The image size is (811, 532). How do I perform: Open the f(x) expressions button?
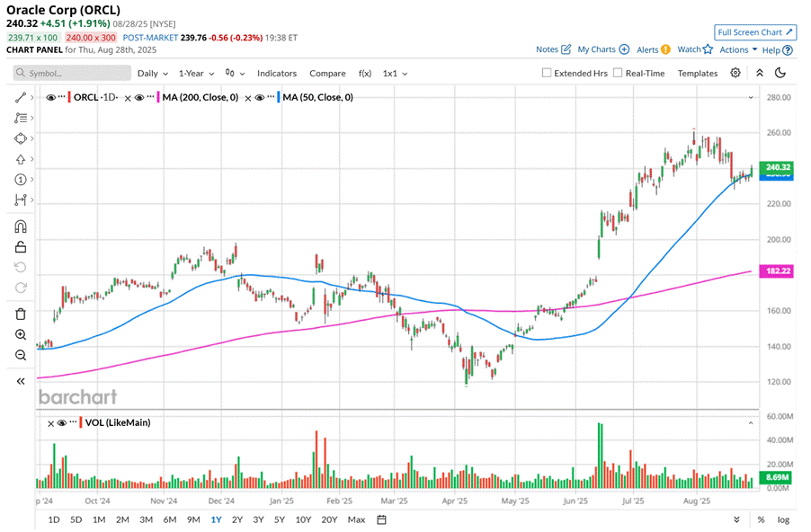coord(365,74)
